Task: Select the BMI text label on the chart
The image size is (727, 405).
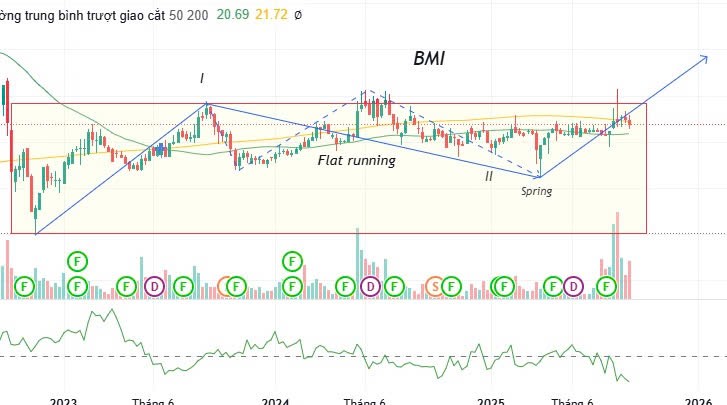Action: [x=429, y=59]
